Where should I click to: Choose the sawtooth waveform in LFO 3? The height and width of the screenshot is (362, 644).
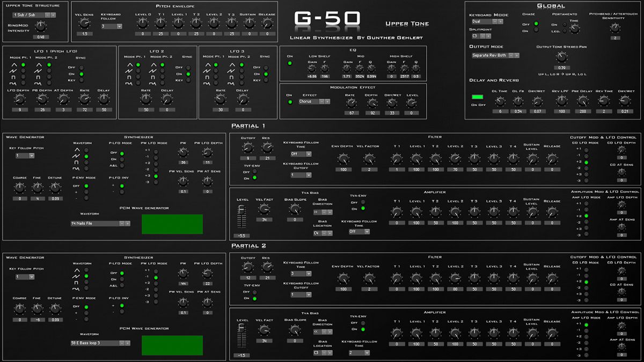pos(215,71)
